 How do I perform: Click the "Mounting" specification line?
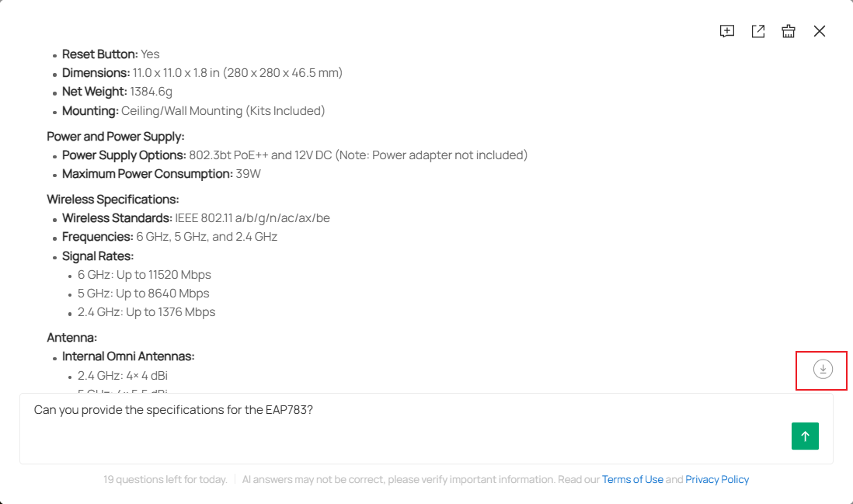(x=193, y=111)
